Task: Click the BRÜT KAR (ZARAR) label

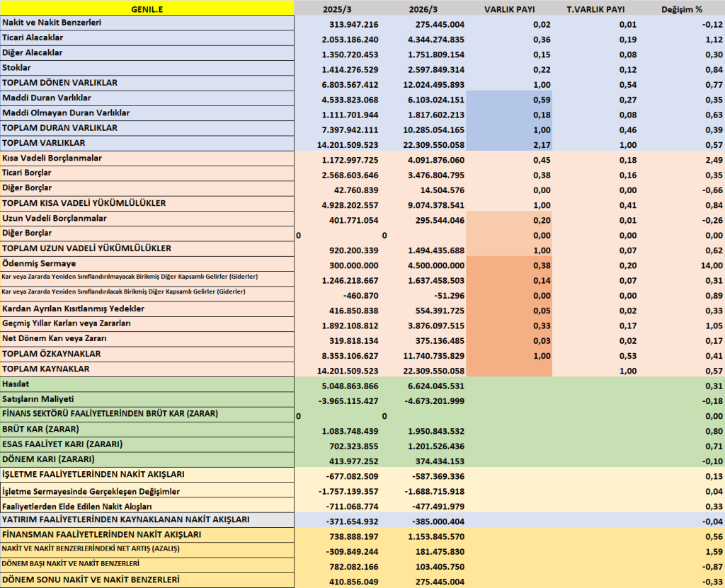Action: (x=40, y=429)
